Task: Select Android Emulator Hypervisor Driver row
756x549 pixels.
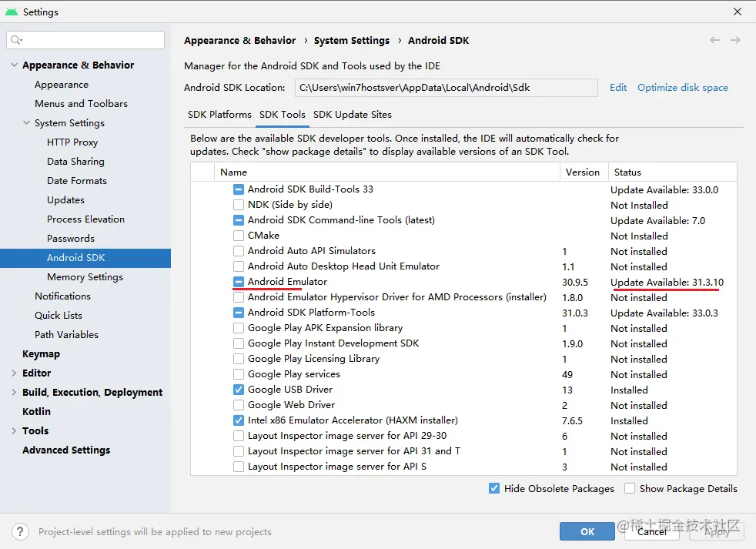Action: [x=463, y=297]
